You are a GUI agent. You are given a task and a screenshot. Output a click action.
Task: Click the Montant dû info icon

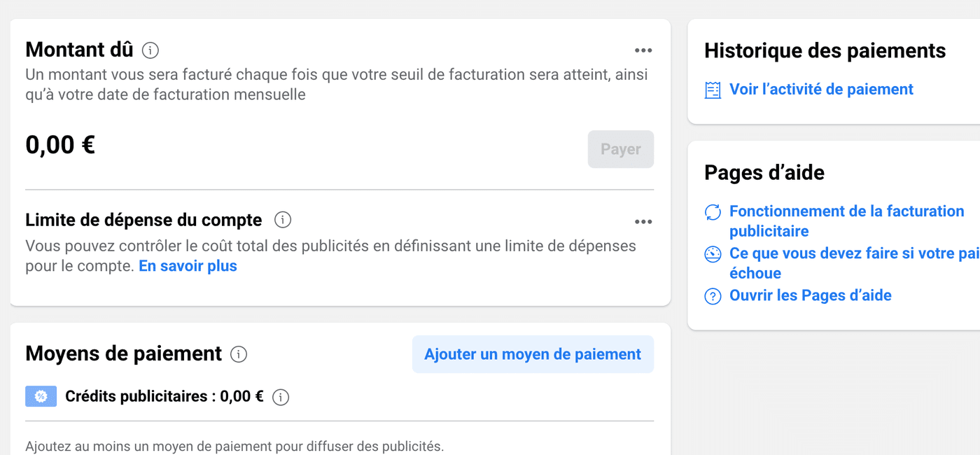[150, 50]
